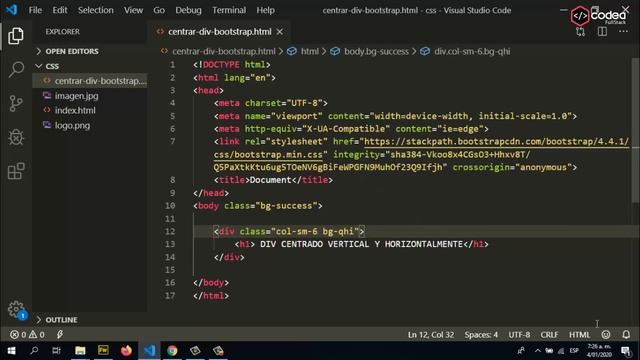The width and height of the screenshot is (640, 360).
Task: Change indentation via Spaces: 4
Action: click(481, 335)
